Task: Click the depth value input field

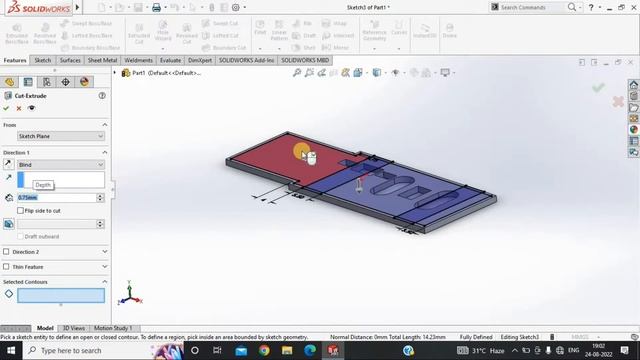Action: point(57,198)
